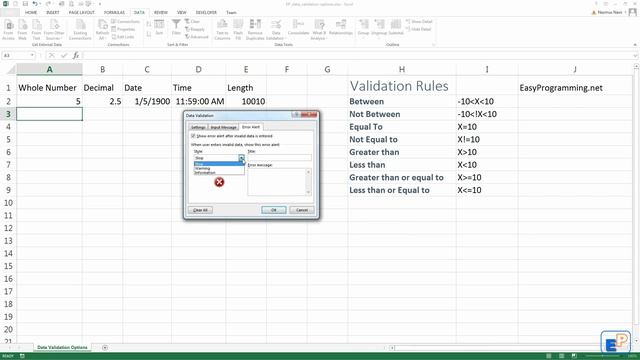Click the 'EasyProgramming.net' cell
This screenshot has width=640, height=360.
[575, 88]
